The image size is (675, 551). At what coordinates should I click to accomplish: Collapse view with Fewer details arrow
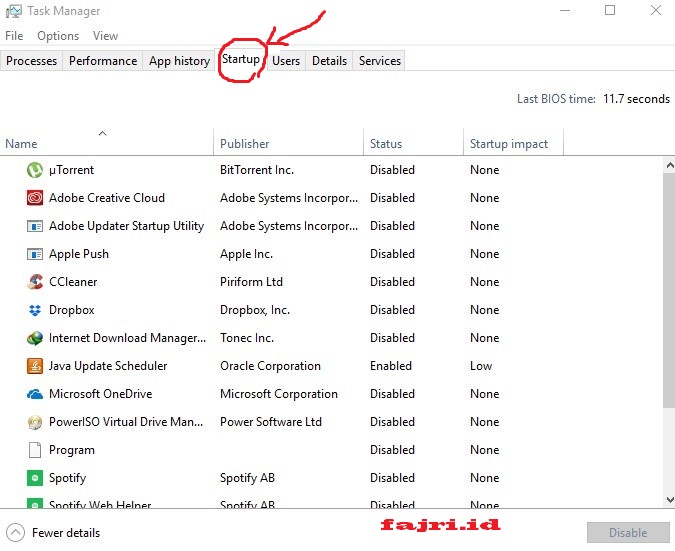coord(15,532)
